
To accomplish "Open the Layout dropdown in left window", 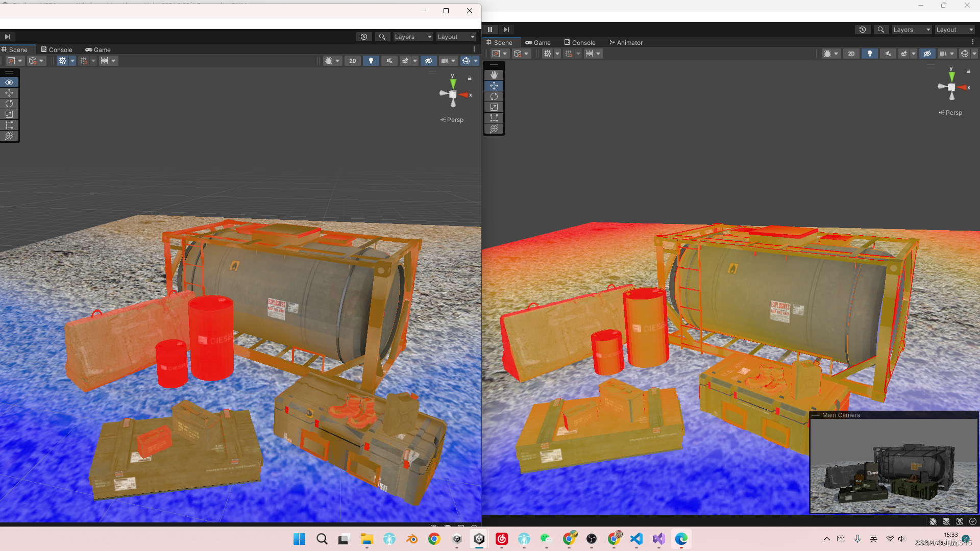I will coord(456,37).
